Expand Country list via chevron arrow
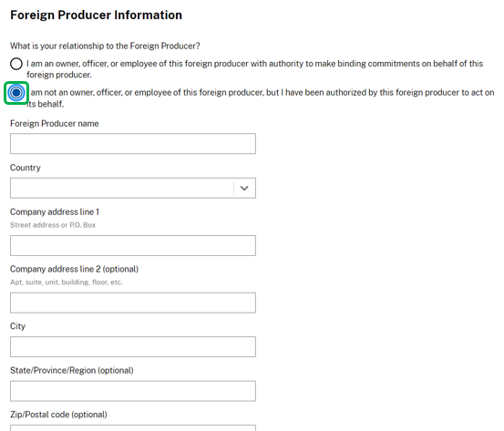 coord(244,188)
